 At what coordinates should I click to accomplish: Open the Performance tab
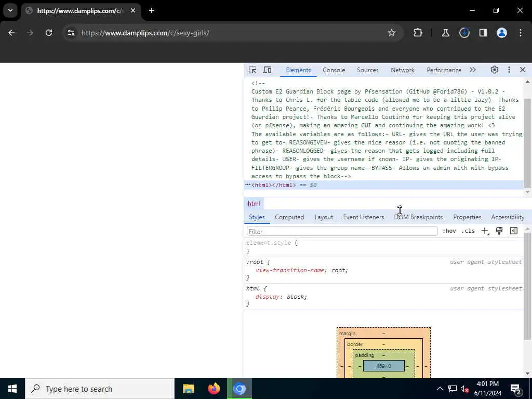coord(444,70)
